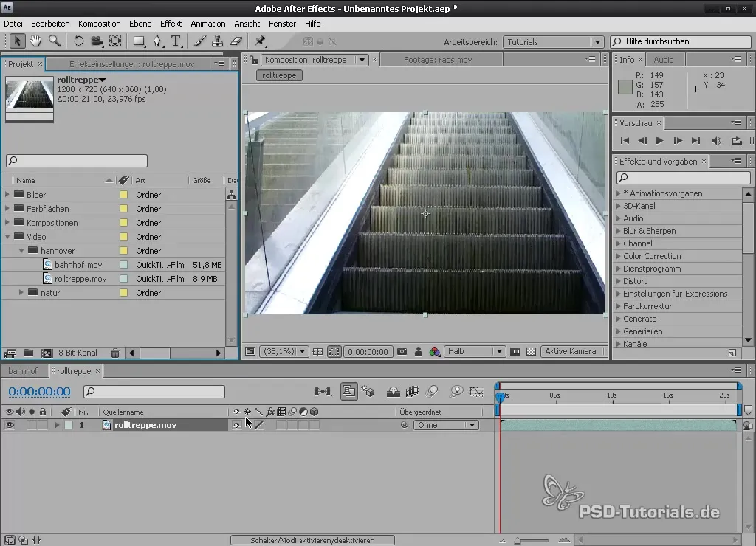The image size is (756, 546).
Task: Select the Horizontal Type tool
Action: click(x=176, y=41)
